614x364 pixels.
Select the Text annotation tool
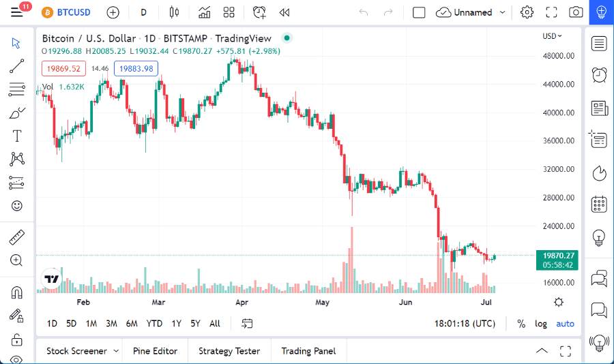[x=17, y=136]
